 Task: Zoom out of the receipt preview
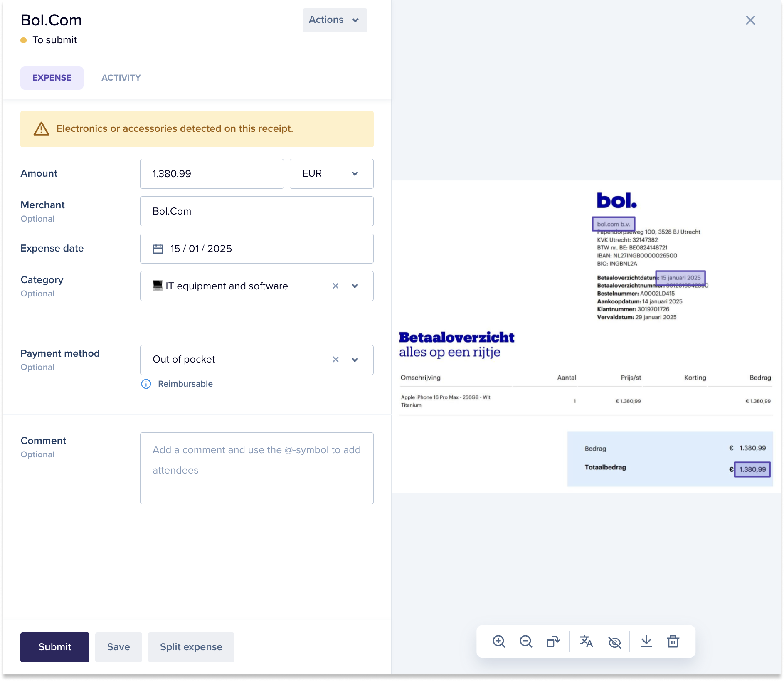[526, 642]
